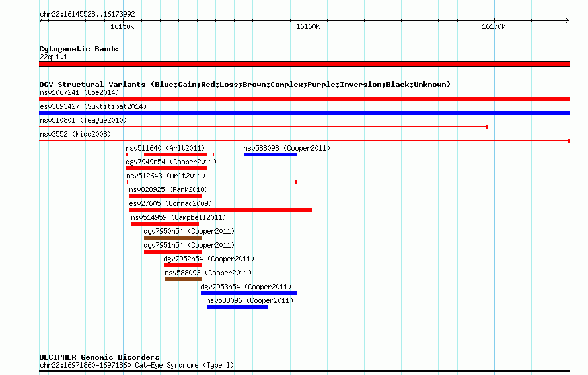Screen dimensions: 588x375
Task: Click the nsv828925 (Park2010) red bar
Action: (x=165, y=196)
